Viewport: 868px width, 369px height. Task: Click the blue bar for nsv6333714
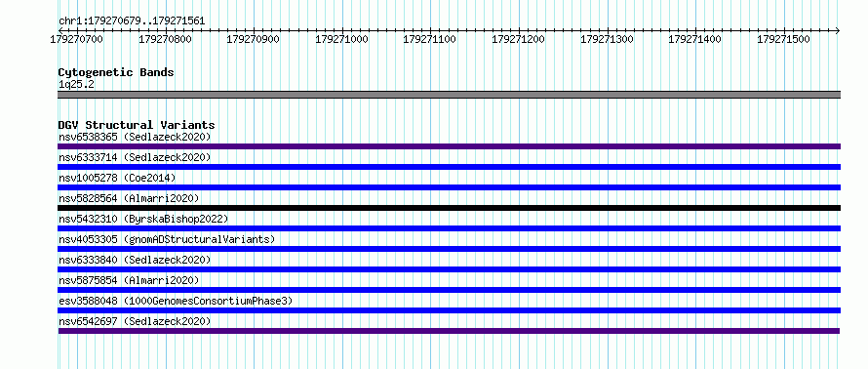[449, 167]
